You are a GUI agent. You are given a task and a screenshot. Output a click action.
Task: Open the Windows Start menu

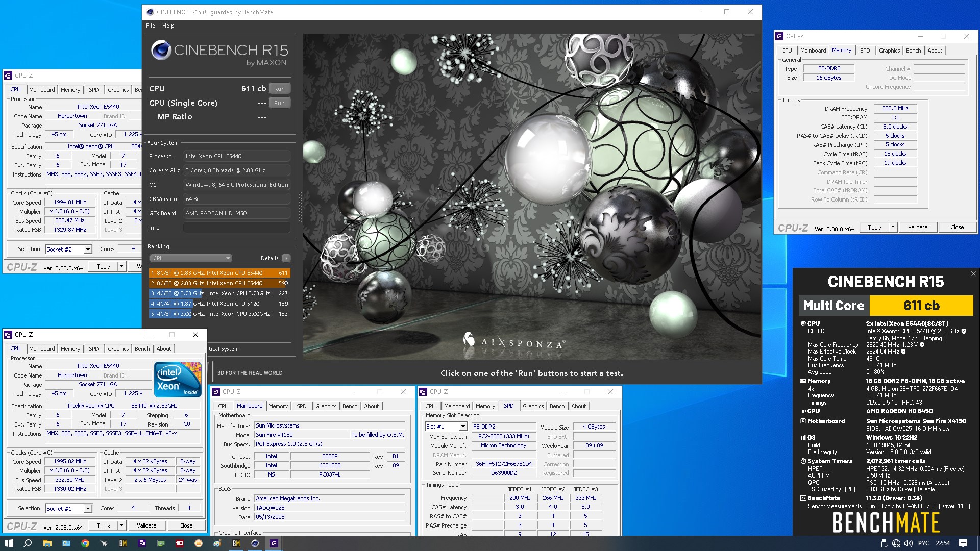[x=9, y=543]
